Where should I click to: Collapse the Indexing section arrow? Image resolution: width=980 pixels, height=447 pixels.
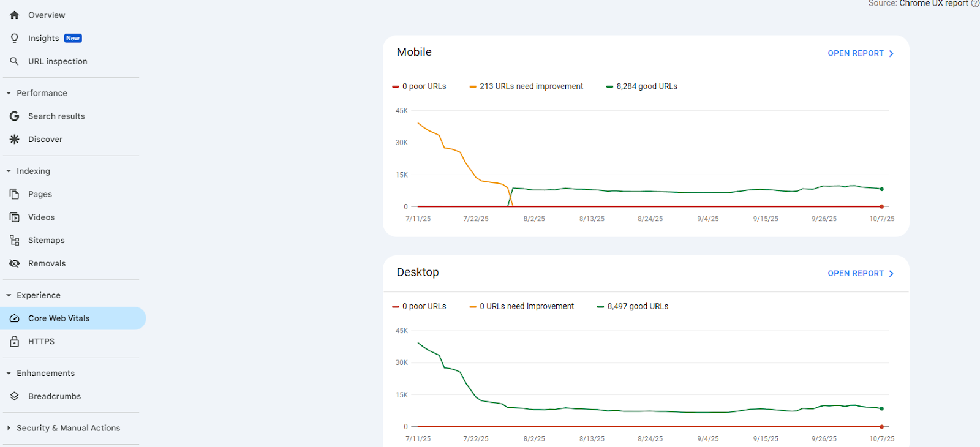click(9, 171)
